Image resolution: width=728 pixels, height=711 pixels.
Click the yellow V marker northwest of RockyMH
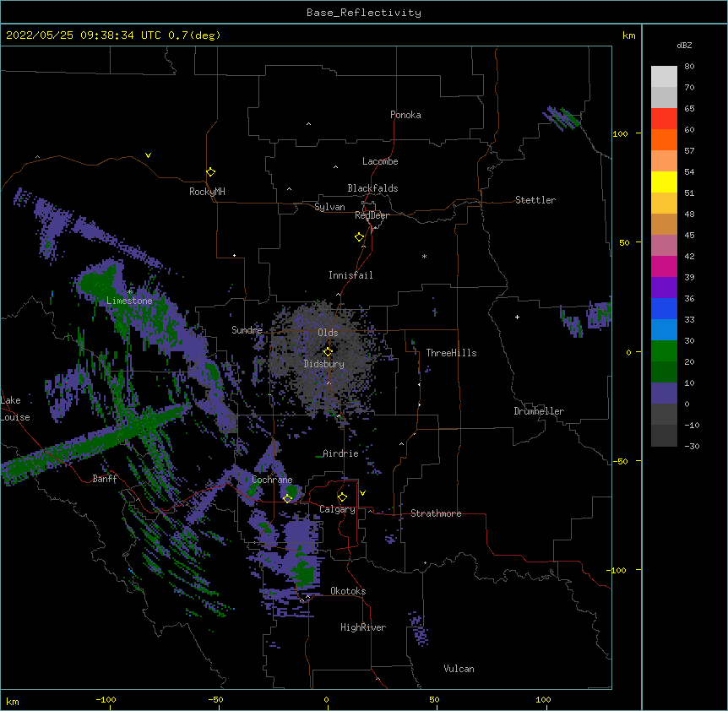pyautogui.click(x=148, y=155)
